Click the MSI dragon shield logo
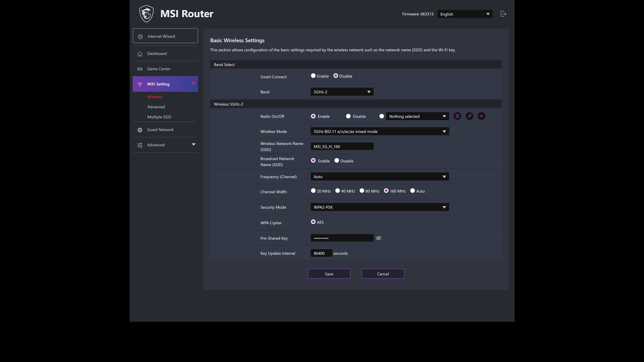 coord(146,14)
